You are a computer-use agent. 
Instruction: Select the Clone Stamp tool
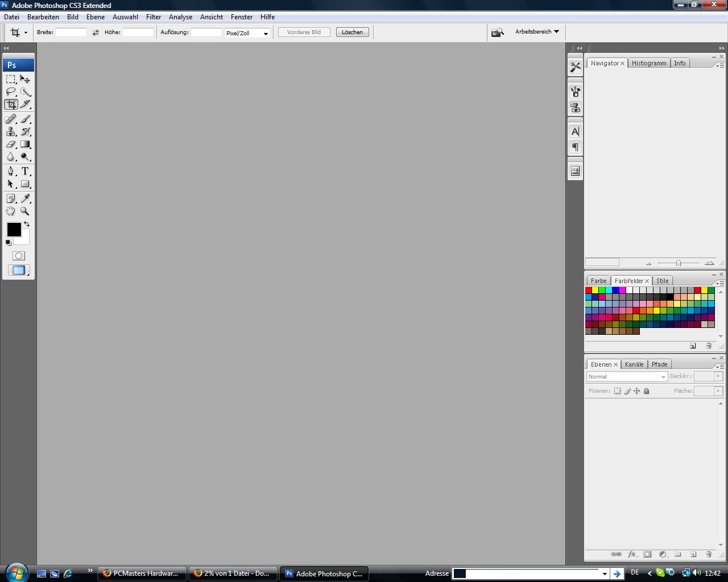[11, 132]
